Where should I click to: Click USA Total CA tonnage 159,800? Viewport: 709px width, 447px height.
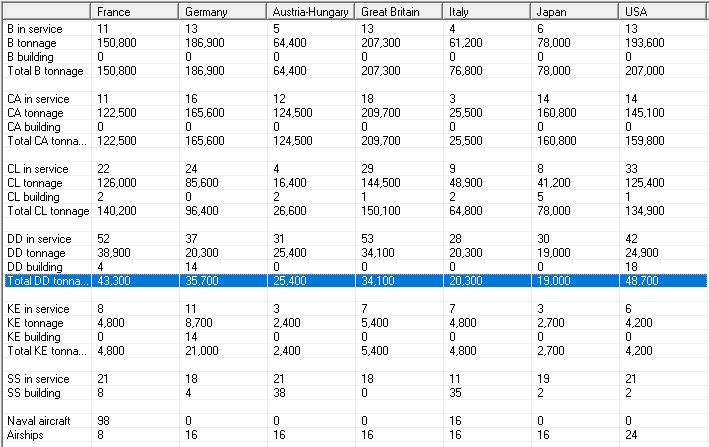click(x=645, y=141)
